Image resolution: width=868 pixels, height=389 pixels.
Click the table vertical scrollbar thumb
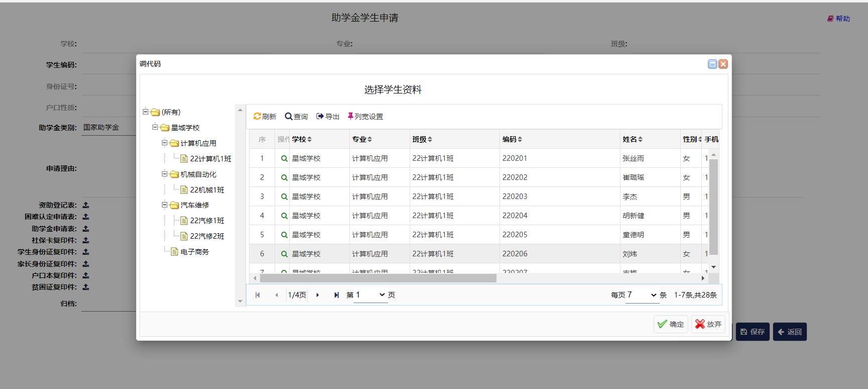click(713, 207)
